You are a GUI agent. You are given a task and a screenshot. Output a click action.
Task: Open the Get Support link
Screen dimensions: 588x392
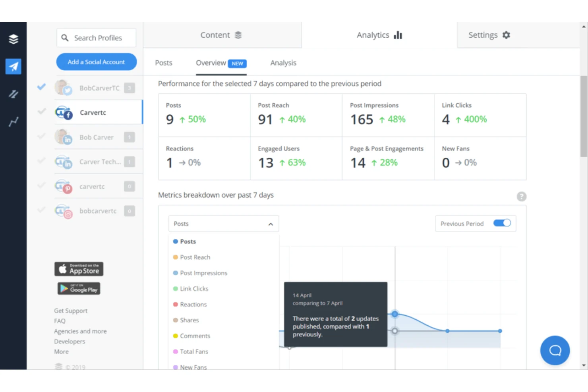coord(71,311)
